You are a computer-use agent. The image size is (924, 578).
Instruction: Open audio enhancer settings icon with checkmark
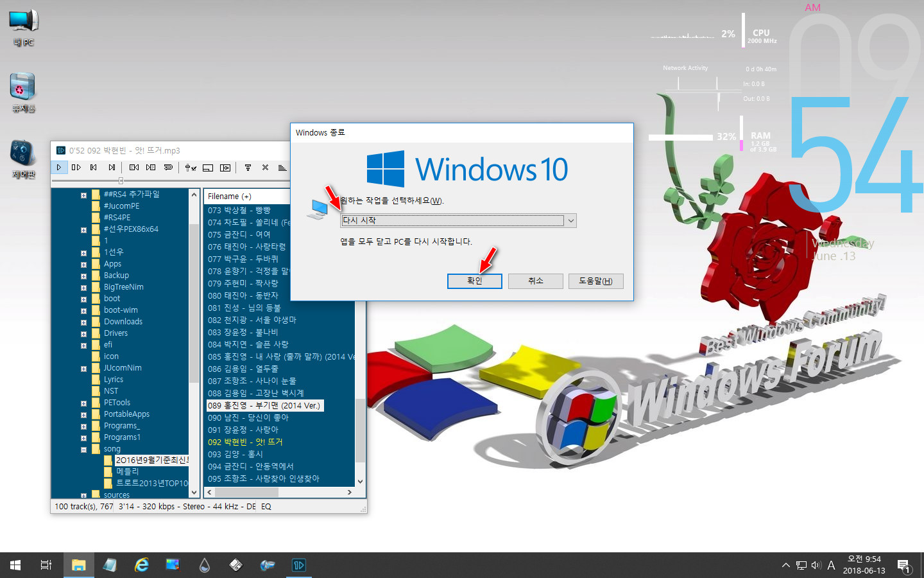(x=191, y=167)
